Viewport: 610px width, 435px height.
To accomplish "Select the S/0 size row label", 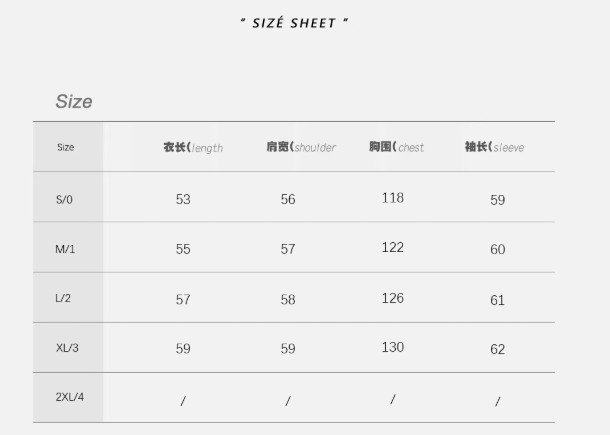I will coord(64,200).
